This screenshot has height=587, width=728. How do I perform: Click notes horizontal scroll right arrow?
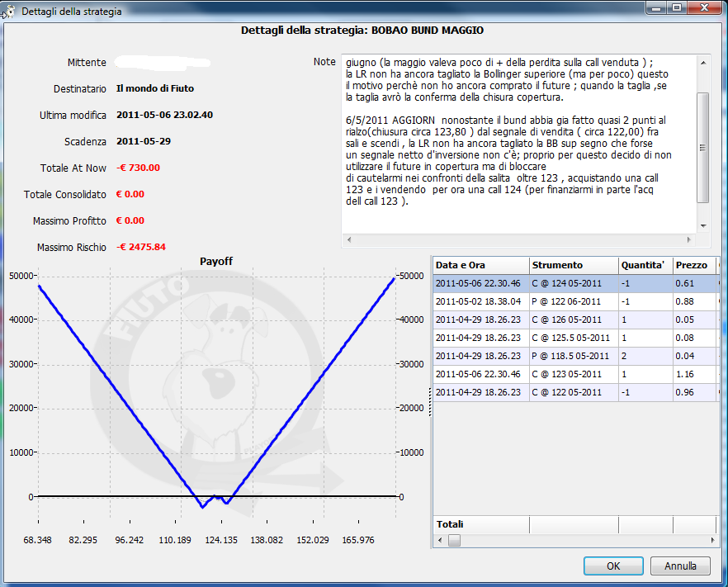(x=689, y=239)
